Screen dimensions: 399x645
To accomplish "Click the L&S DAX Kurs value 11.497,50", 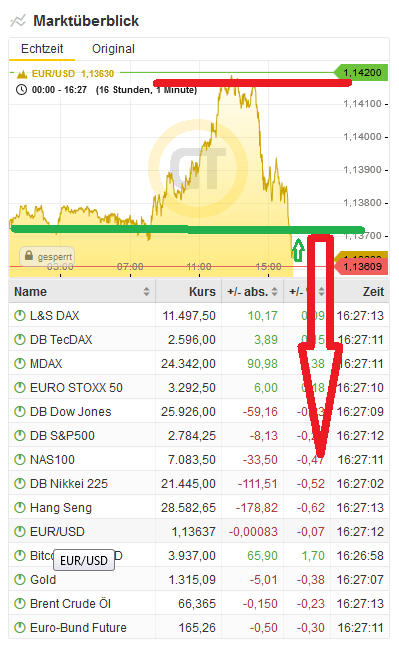I will click(189, 316).
